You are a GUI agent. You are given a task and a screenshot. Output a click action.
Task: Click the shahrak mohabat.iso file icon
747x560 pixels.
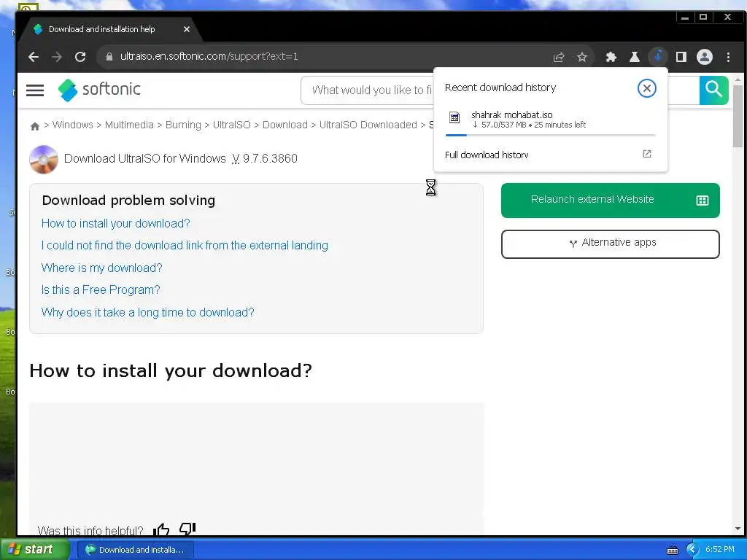[x=454, y=117]
